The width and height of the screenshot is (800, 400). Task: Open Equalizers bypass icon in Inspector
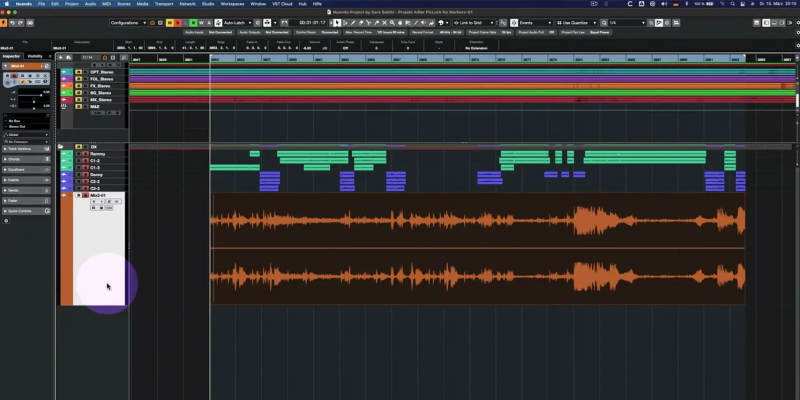click(x=46, y=169)
